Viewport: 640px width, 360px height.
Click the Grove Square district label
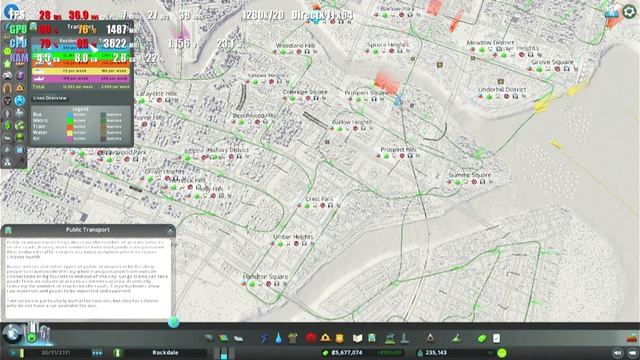(x=552, y=62)
